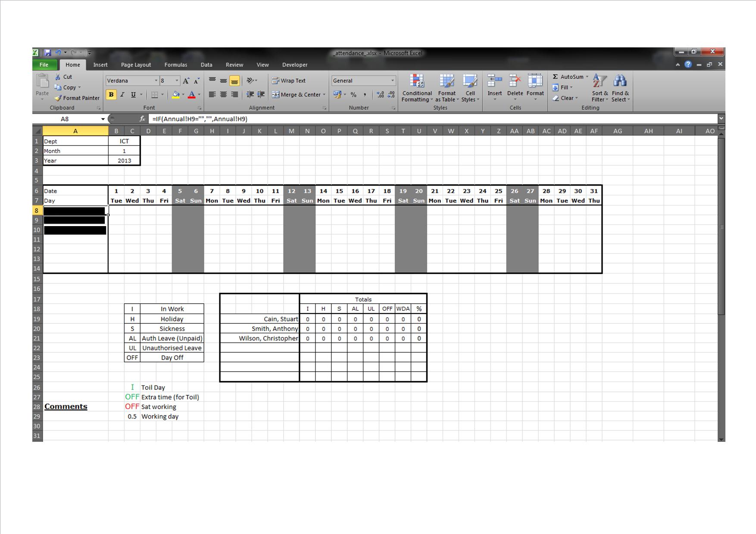Screen dimensions: 756x534
Task: Toggle italic formatting
Action: (122, 94)
